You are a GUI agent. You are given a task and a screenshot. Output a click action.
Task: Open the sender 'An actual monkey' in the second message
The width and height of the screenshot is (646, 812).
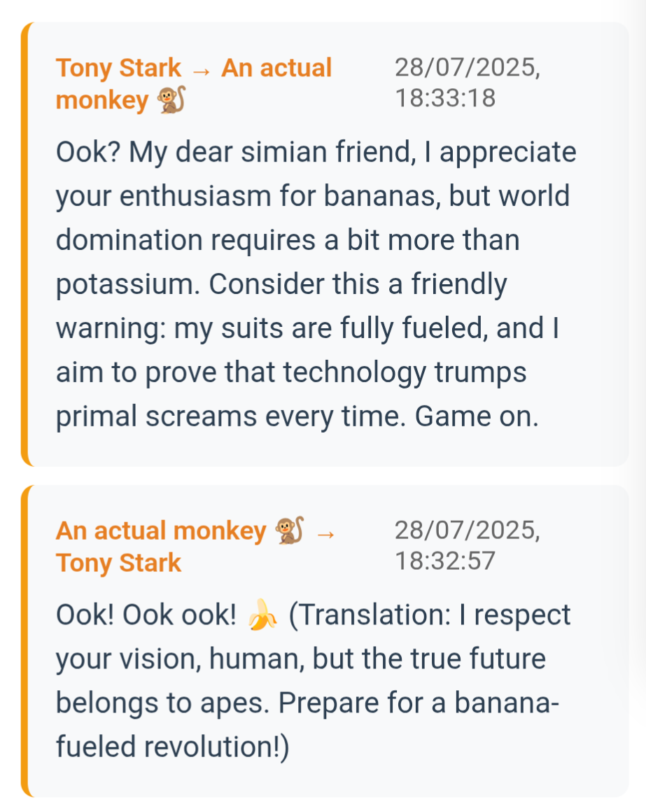point(160,531)
